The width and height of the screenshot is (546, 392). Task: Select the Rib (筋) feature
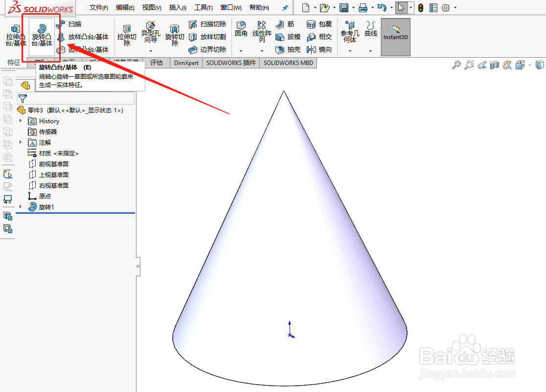[286, 24]
